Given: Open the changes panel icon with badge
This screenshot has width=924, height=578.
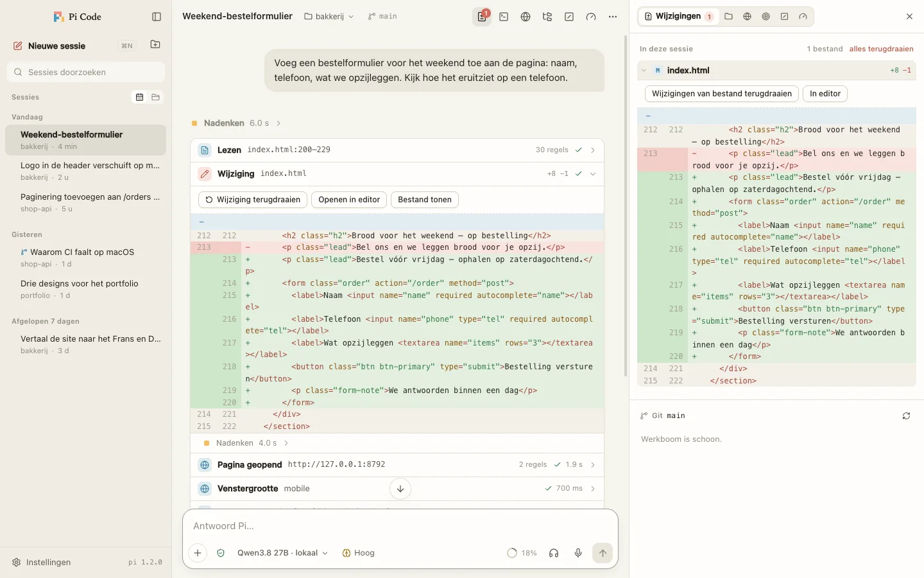Looking at the screenshot, I should pyautogui.click(x=482, y=17).
